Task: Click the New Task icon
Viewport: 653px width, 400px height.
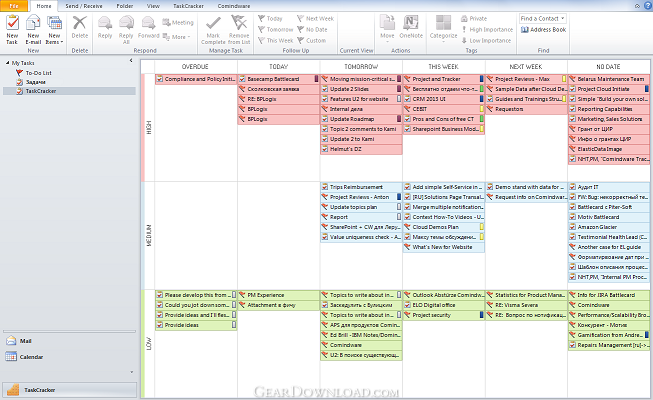Action: [12, 23]
